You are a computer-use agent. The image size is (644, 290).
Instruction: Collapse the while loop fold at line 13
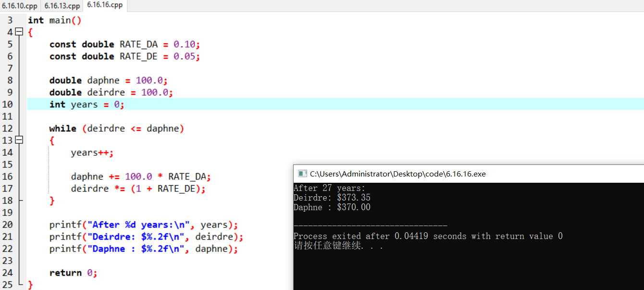[19, 140]
